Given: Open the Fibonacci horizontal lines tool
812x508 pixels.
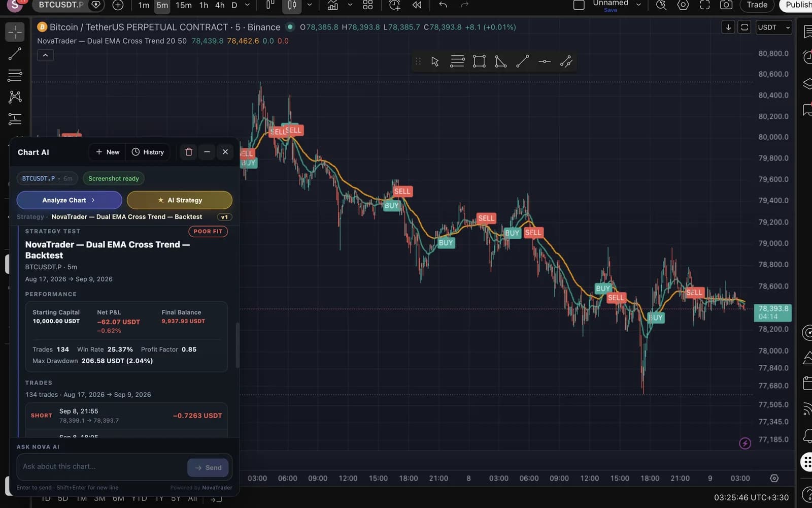Looking at the screenshot, I should point(15,75).
